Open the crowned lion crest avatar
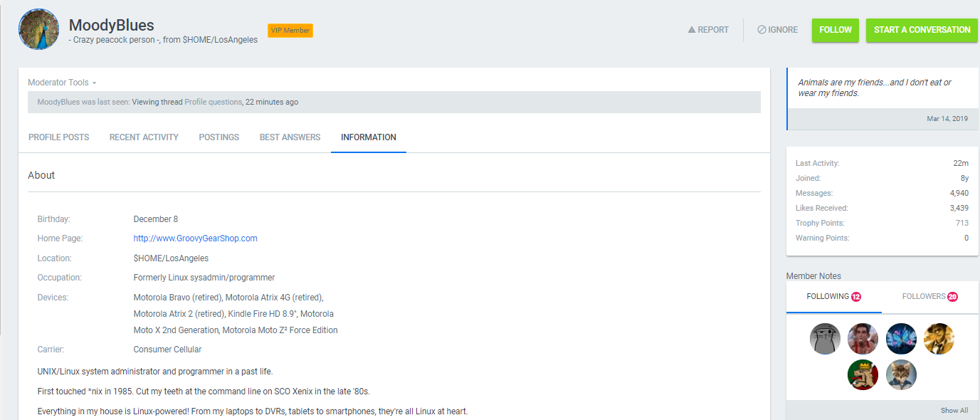The image size is (980, 420). point(863,375)
